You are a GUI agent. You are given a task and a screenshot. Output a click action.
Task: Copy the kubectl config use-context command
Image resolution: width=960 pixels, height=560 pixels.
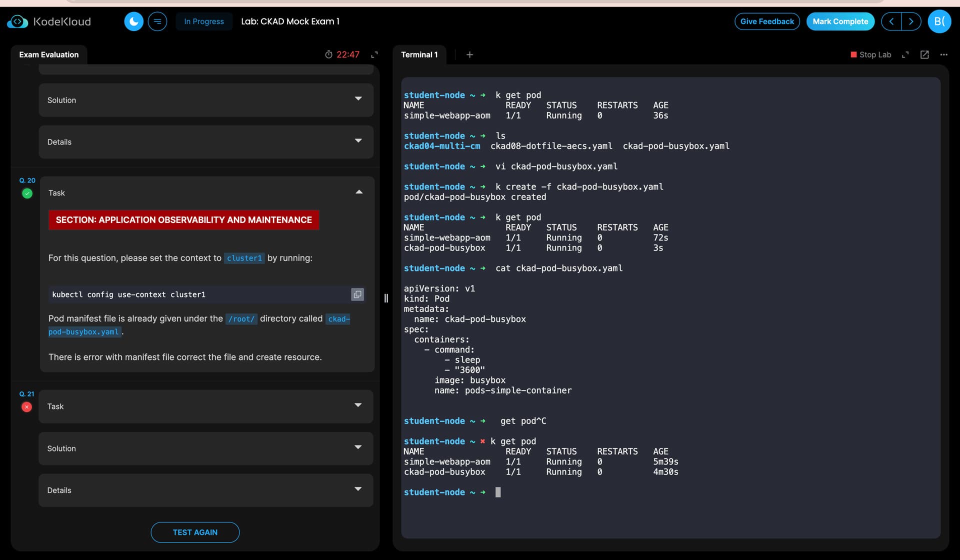click(357, 294)
